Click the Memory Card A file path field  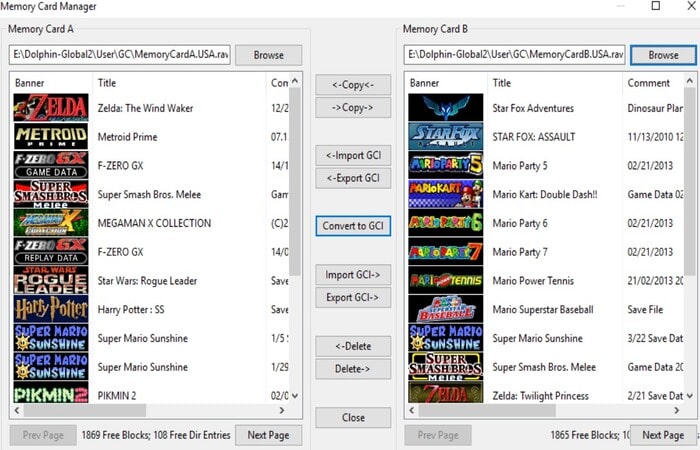(120, 55)
